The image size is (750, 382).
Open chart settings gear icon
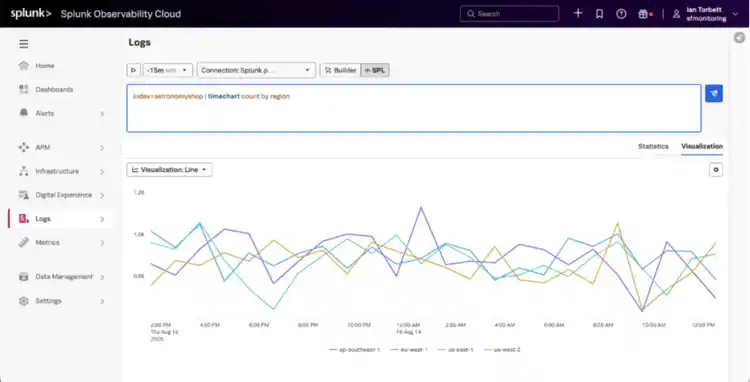pyautogui.click(x=716, y=170)
